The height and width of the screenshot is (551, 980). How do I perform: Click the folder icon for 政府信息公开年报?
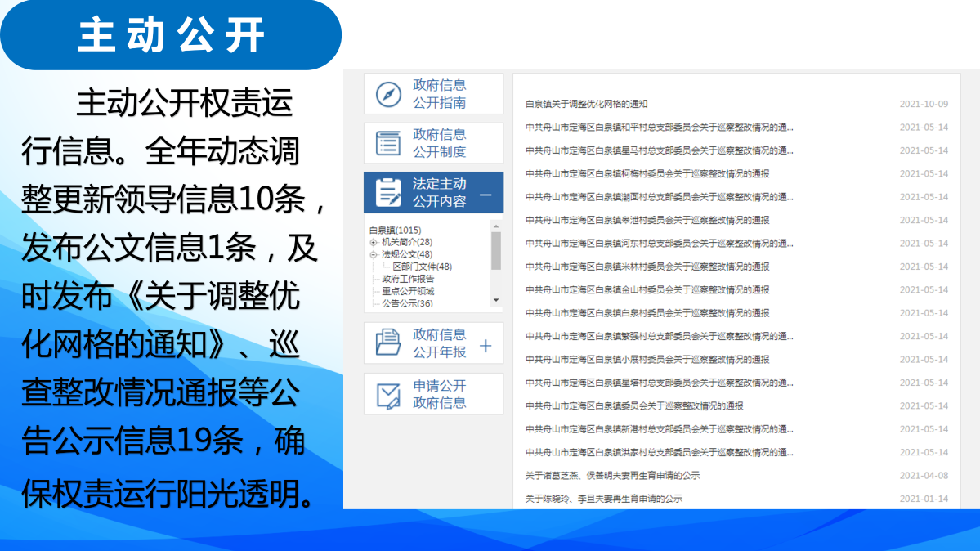(388, 343)
